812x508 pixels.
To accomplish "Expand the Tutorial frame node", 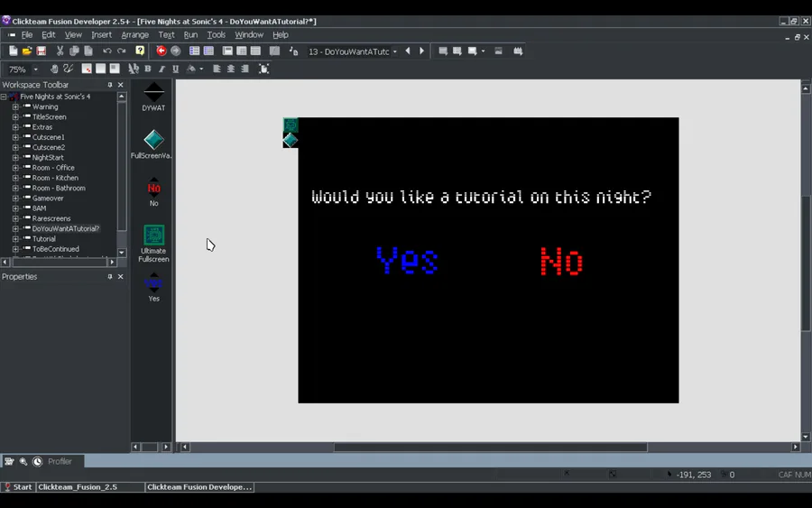I will coord(15,239).
